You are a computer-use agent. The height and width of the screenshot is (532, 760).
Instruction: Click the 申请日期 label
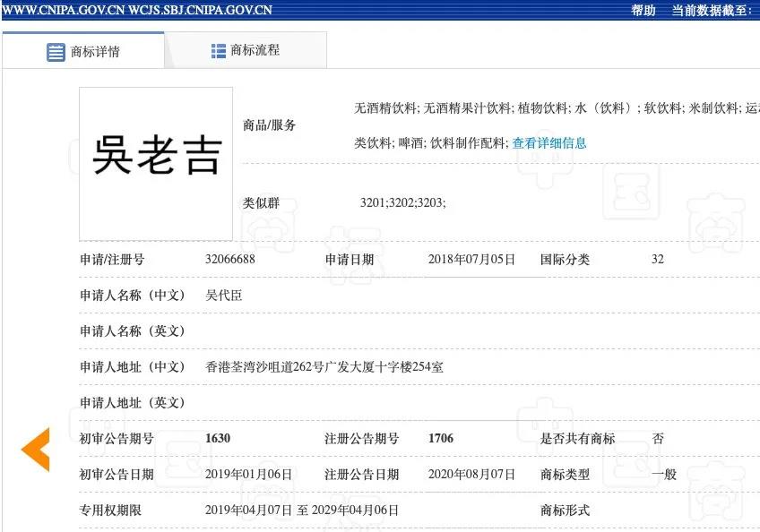[350, 259]
